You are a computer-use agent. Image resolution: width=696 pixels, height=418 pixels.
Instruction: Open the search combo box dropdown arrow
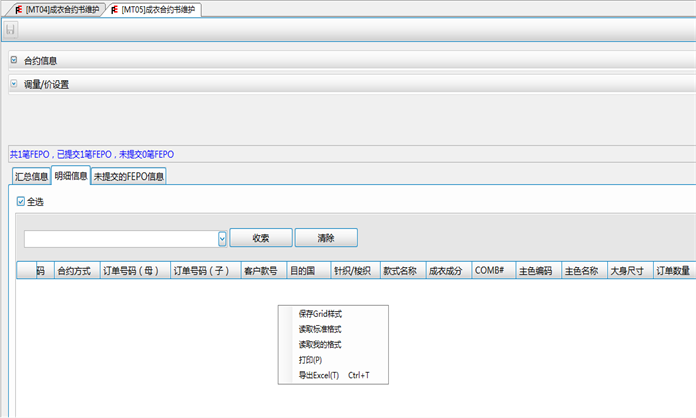pyautogui.click(x=222, y=238)
